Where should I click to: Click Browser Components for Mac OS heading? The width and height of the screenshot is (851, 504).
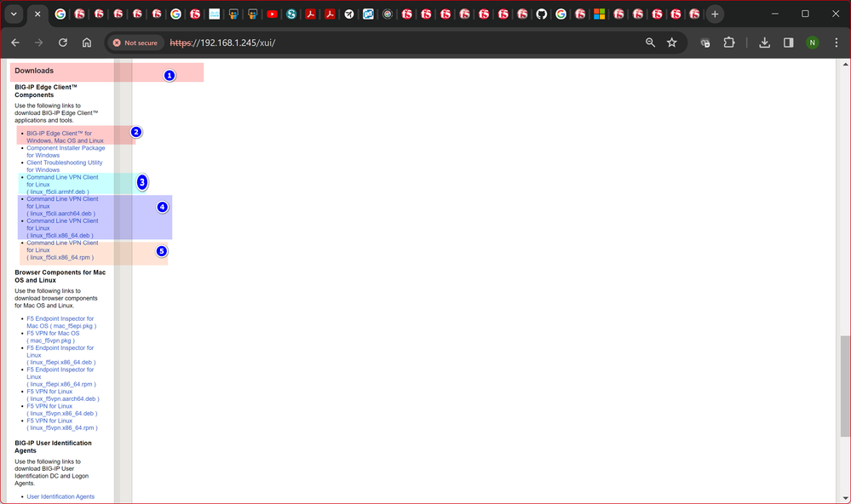tap(60, 276)
